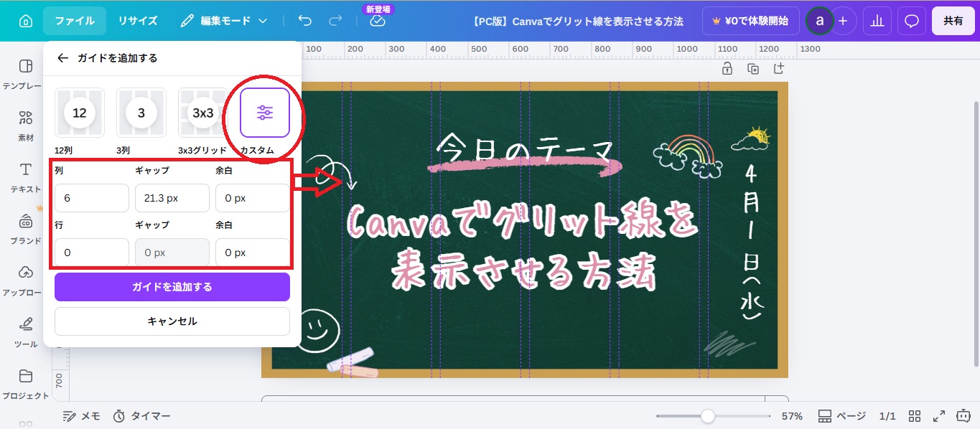Viewport: 980px width, 429px height.
Task: Click the duplicate page icon
Action: (753, 69)
